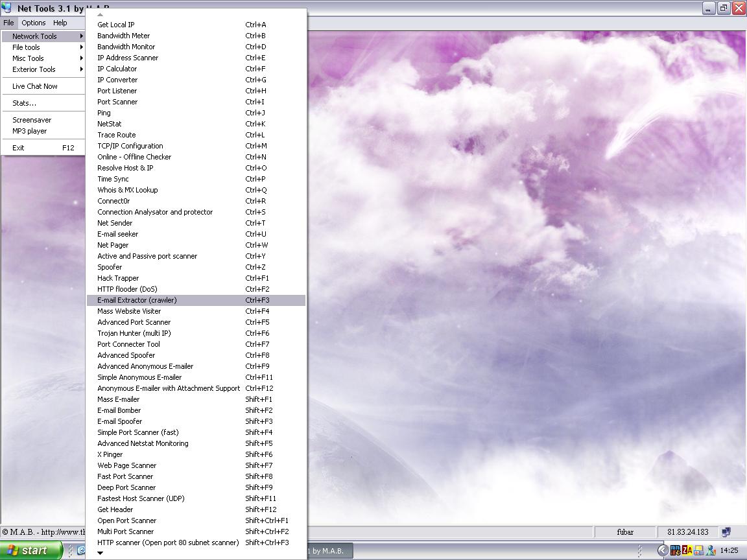The image size is (747, 560).
Task: Launch the Port Scanner tool
Action: coord(117,102)
